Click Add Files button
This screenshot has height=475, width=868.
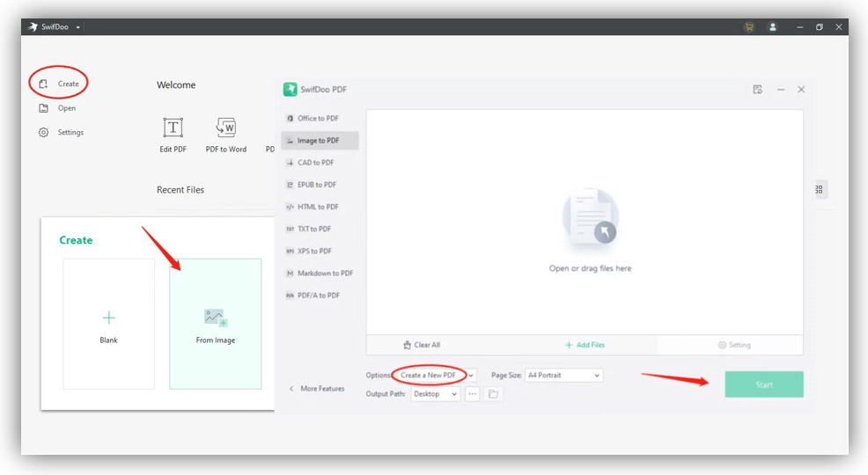(x=585, y=345)
